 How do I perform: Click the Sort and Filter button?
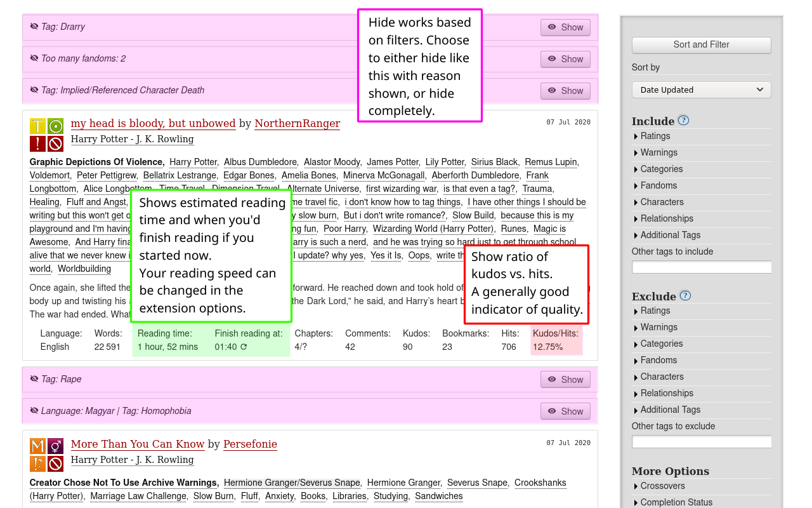click(702, 44)
